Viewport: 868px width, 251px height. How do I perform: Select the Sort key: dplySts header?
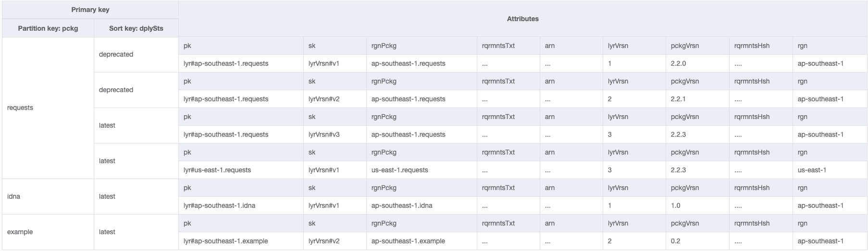point(136,28)
